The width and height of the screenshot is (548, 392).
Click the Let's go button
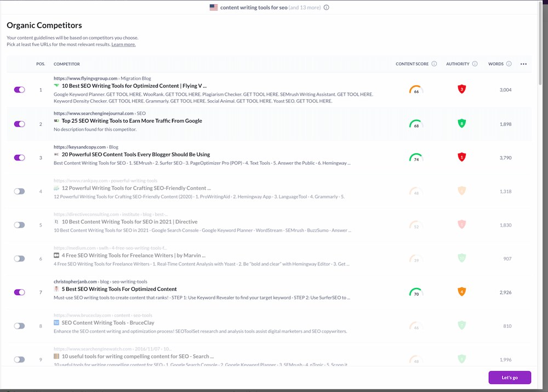tap(510, 377)
